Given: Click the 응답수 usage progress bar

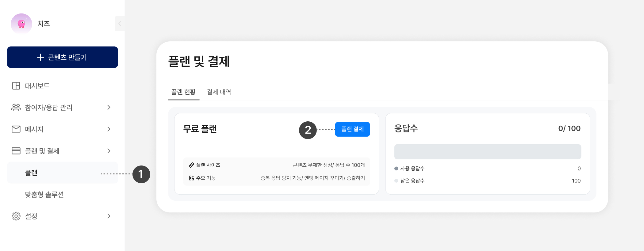Looking at the screenshot, I should click(488, 152).
